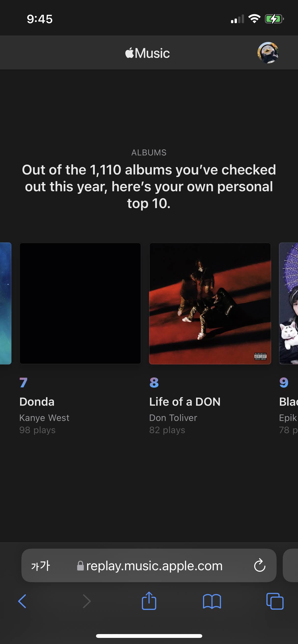Open the Life of a DON cover
The height and width of the screenshot is (644, 298).
click(210, 303)
